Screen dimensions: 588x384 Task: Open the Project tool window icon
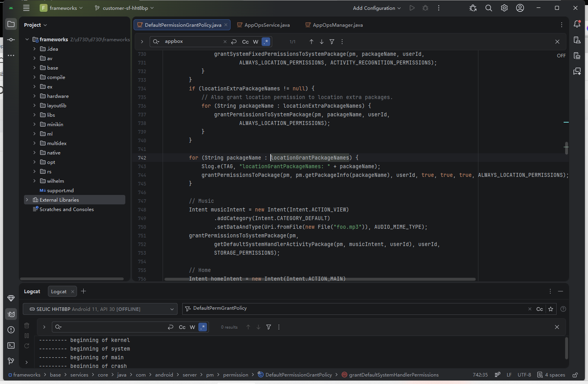(x=11, y=24)
